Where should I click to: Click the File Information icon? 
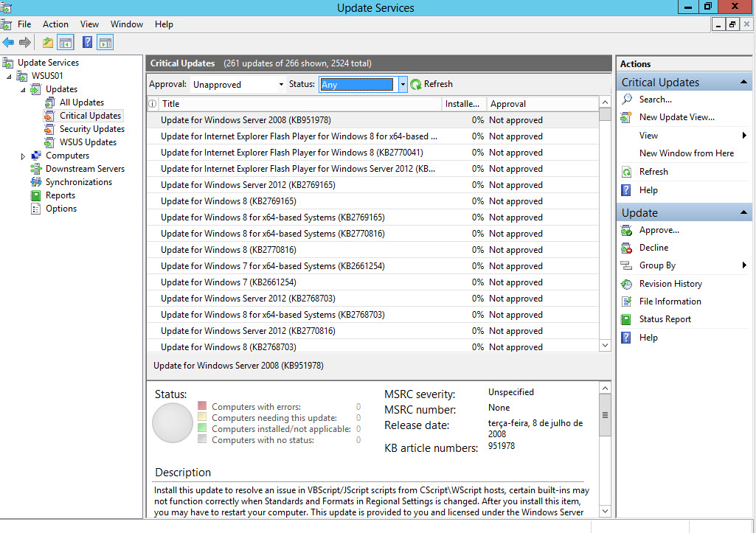click(626, 302)
